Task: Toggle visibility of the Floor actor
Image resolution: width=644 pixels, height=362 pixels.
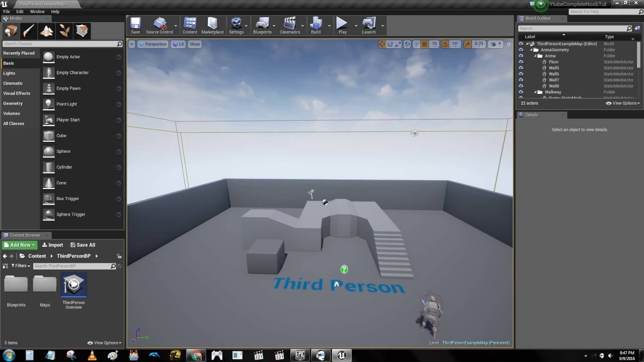Action: [x=521, y=62]
